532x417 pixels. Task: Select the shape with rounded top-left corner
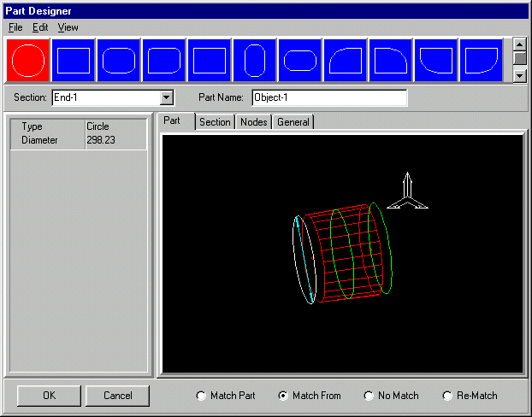pyautogui.click(x=346, y=61)
